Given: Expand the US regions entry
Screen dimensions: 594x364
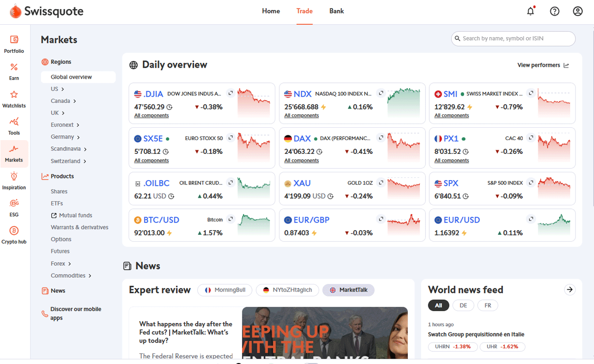Looking at the screenshot, I should tap(55, 89).
